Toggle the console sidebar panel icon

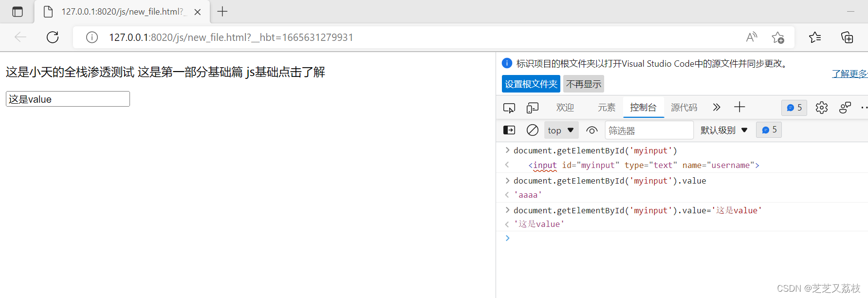[509, 130]
